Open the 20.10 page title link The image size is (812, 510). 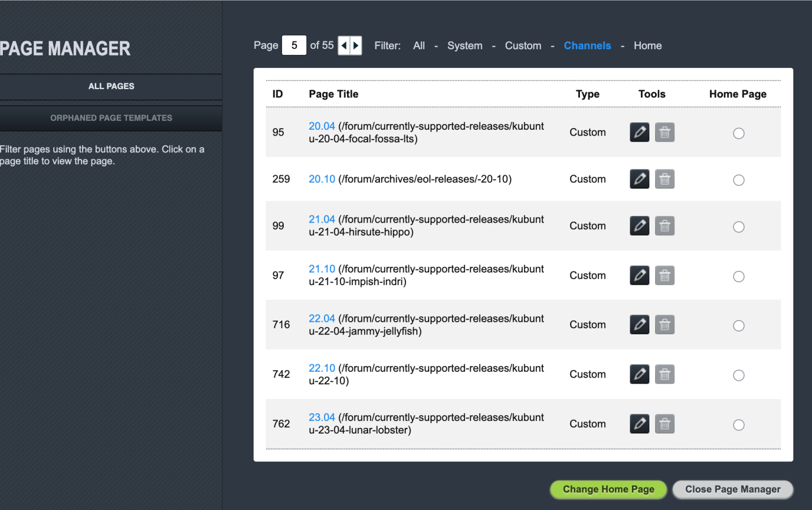(322, 179)
